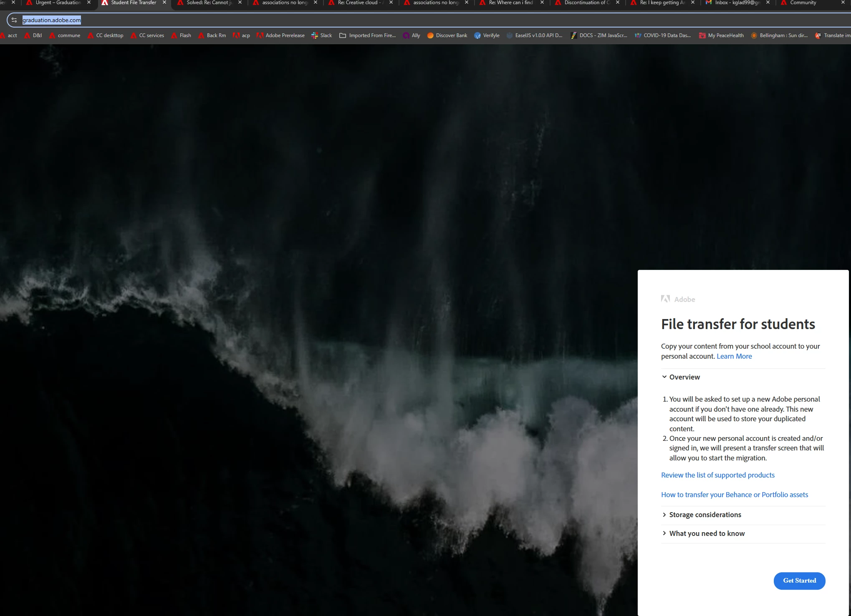Switch to the Community tab
The image size is (851, 616).
[x=803, y=3]
